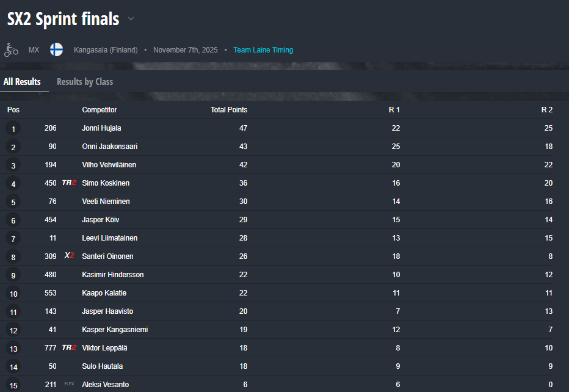569x392 pixels.
Task: Click the position 1 circle badge
Action: tap(13, 129)
